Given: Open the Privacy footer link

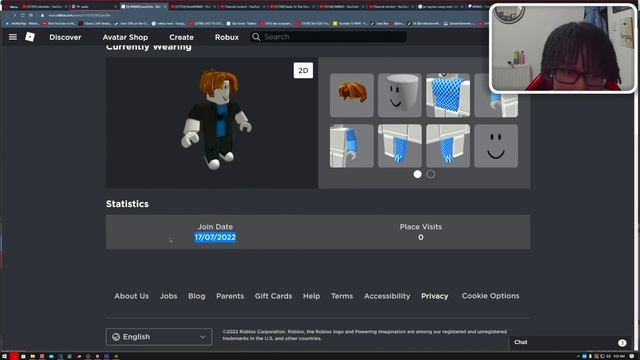Looking at the screenshot, I should click(435, 296).
